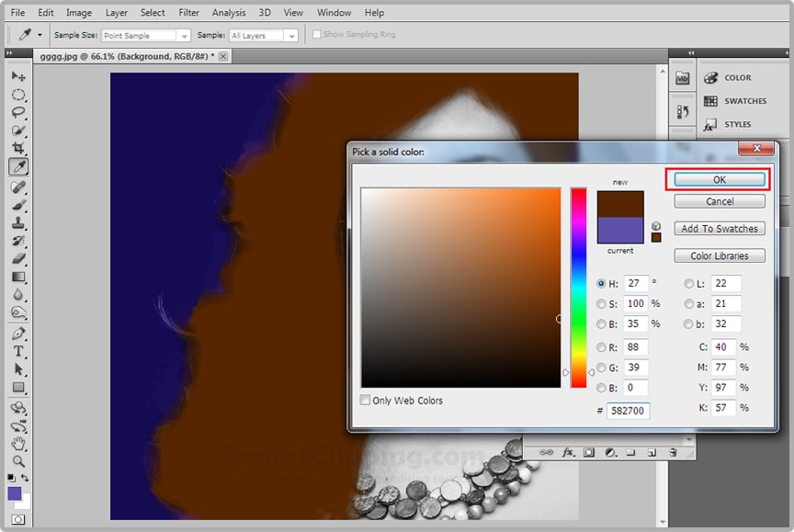Open the Filter menu
The image size is (794, 532).
click(x=188, y=13)
